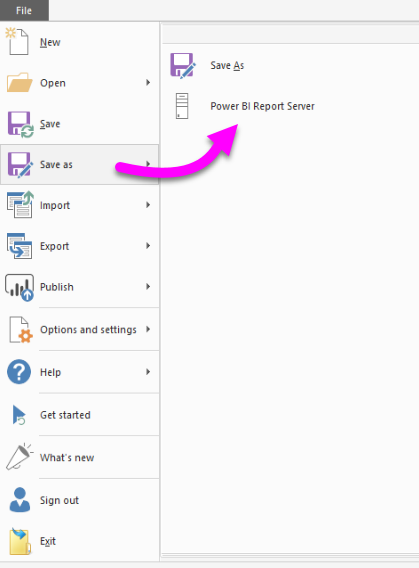Select Power BI Report Server option
Screen dimensions: 419x568
pyautogui.click(x=262, y=106)
